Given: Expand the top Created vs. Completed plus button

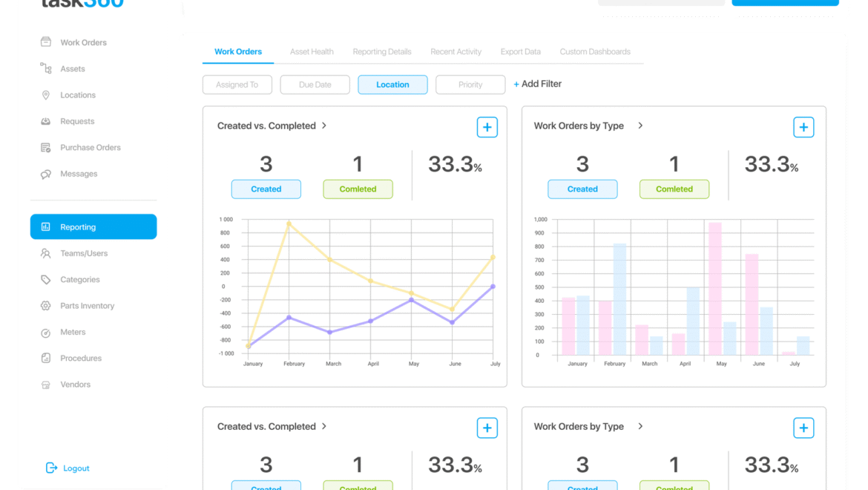Looking at the screenshot, I should [487, 128].
